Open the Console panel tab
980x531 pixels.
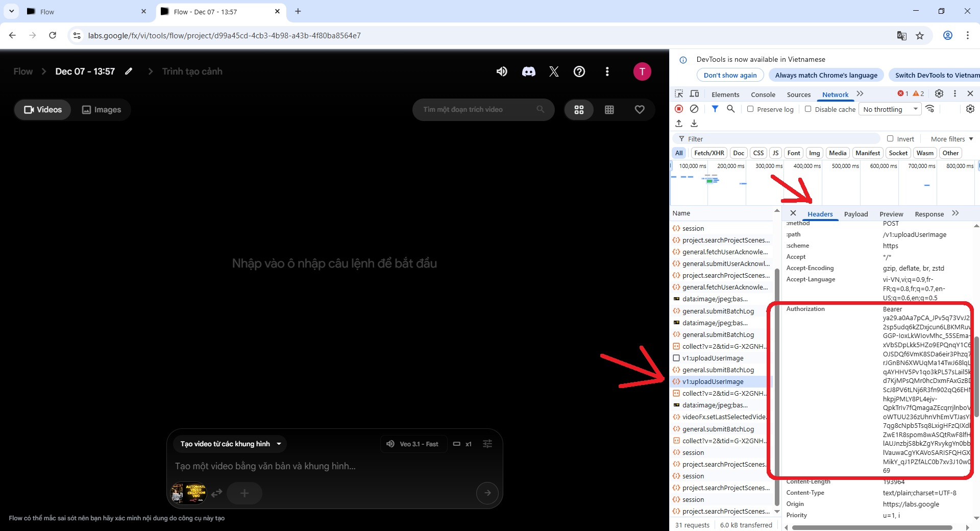click(763, 94)
